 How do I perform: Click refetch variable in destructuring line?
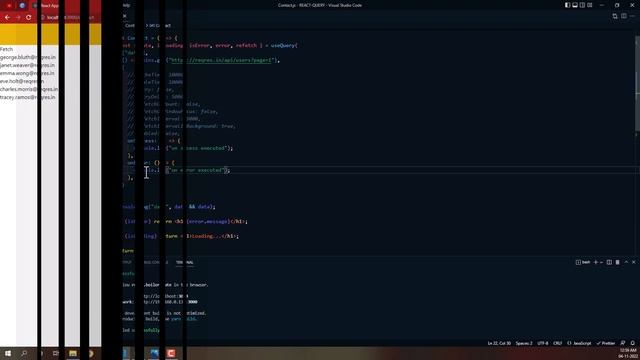pos(246,46)
